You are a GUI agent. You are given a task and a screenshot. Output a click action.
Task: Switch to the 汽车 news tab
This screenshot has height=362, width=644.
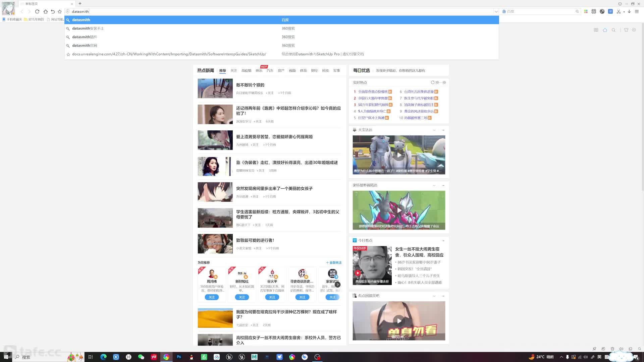pyautogui.click(x=270, y=71)
